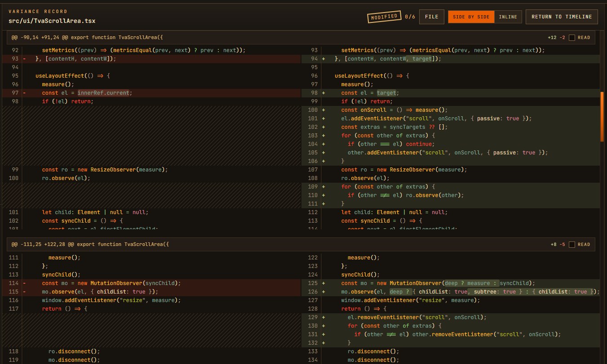607x364 pixels.
Task: Click the +8 -5 change stats
Action: tap(558, 245)
